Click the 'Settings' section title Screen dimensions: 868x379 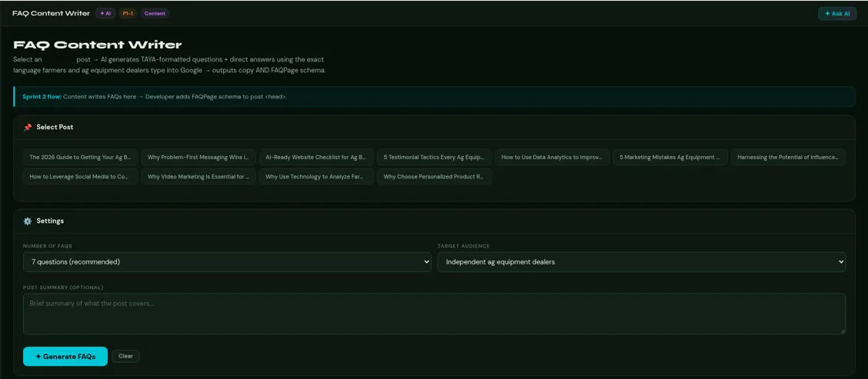50,221
